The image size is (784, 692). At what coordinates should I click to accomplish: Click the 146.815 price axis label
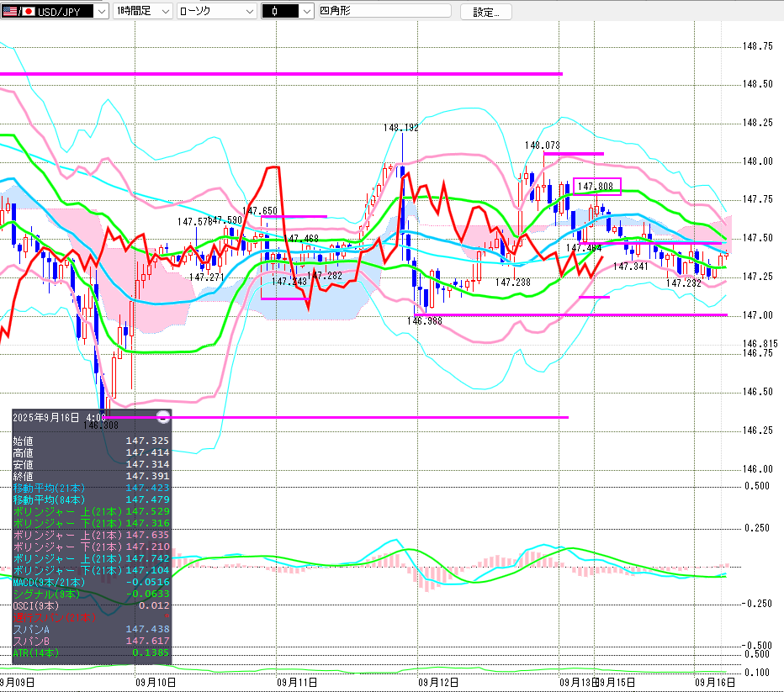click(x=760, y=344)
